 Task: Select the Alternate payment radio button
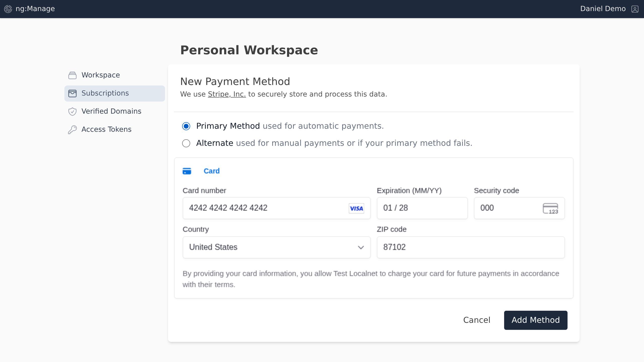[x=186, y=143]
